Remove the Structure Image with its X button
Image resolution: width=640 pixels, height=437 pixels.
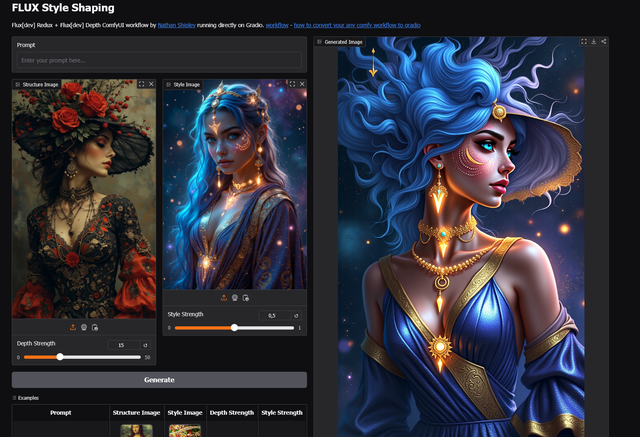tap(151, 84)
